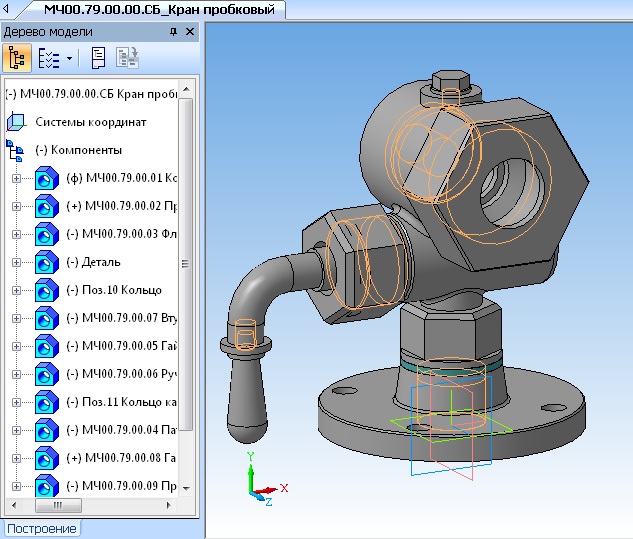Expand the Деталь tree node
The image size is (633, 539).
[x=16, y=263]
